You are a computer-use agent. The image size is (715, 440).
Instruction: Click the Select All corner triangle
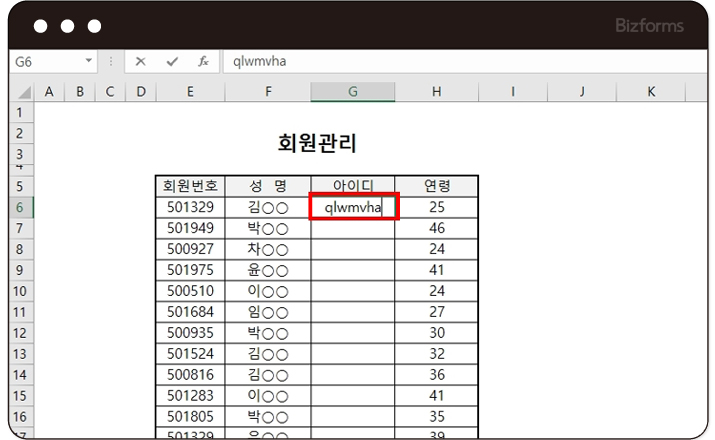pos(23,92)
